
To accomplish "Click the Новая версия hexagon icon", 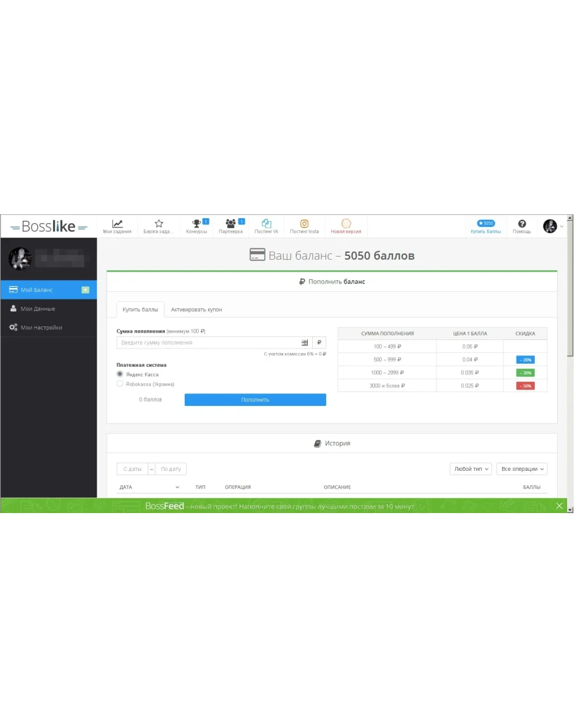I will 346,224.
